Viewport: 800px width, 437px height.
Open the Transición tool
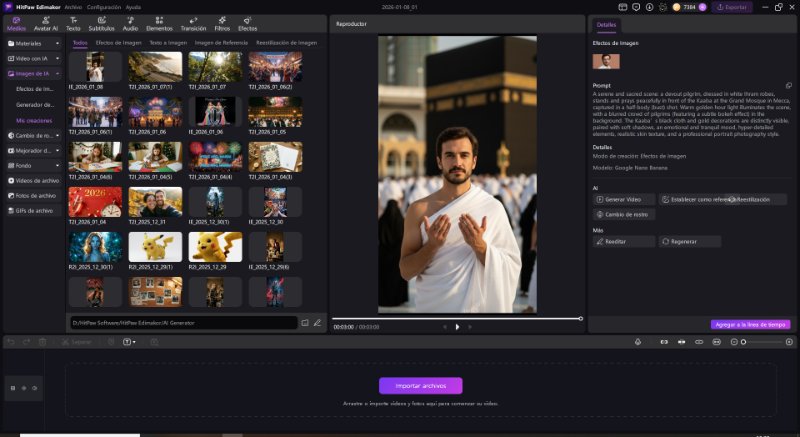pyautogui.click(x=193, y=24)
